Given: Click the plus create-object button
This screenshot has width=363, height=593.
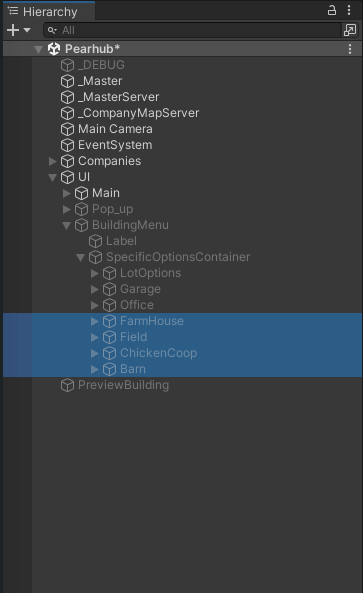Looking at the screenshot, I should click(x=13, y=30).
